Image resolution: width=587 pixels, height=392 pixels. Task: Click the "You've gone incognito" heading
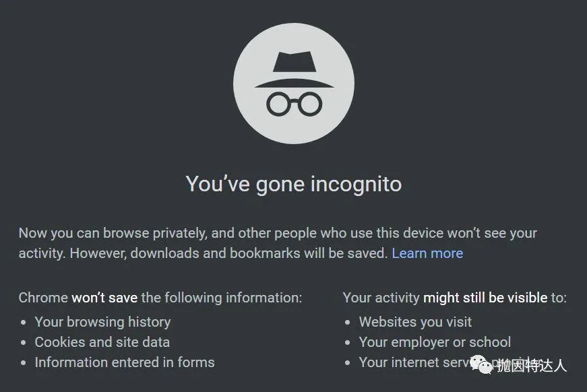click(x=294, y=184)
